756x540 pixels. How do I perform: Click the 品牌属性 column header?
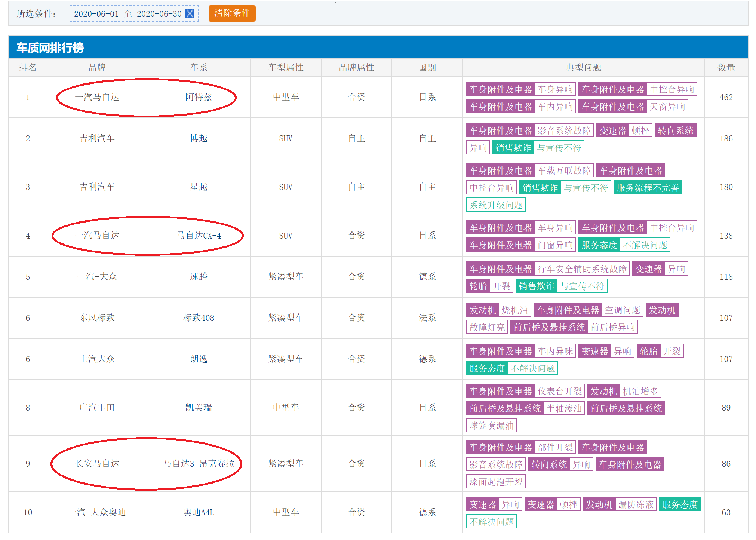(x=356, y=68)
